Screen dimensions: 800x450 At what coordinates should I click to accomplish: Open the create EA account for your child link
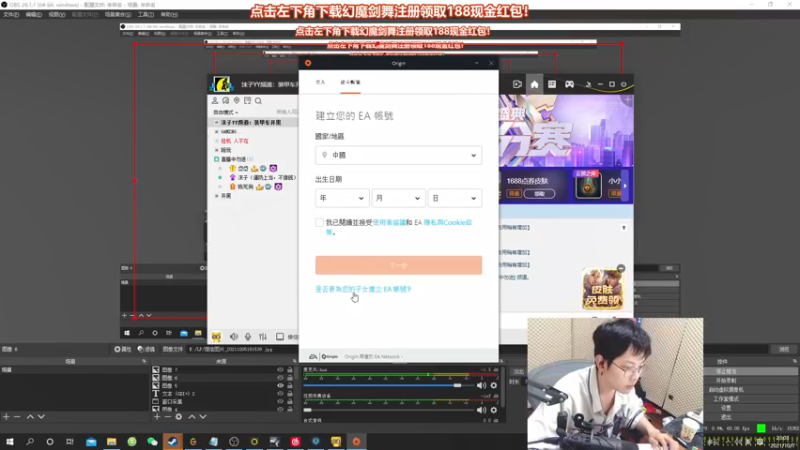[363, 289]
